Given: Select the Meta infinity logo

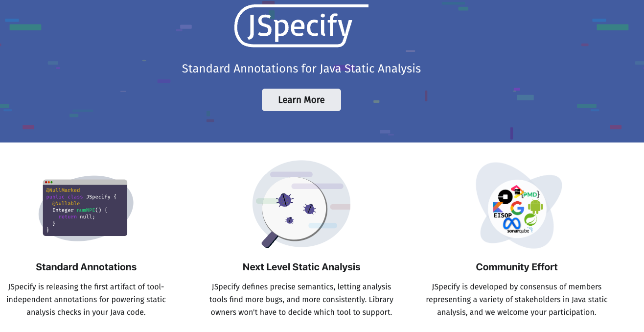Looking at the screenshot, I should click(512, 222).
